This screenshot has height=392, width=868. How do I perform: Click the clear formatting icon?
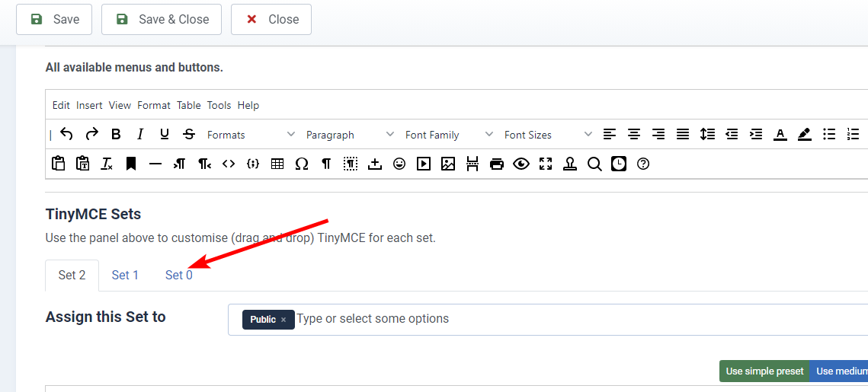[x=107, y=164]
